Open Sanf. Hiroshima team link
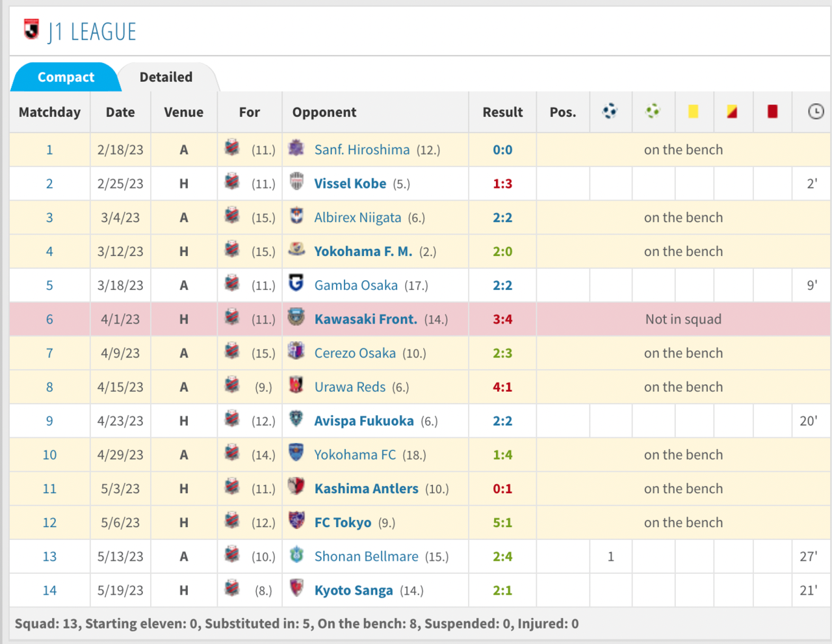This screenshot has width=832, height=644. click(362, 149)
